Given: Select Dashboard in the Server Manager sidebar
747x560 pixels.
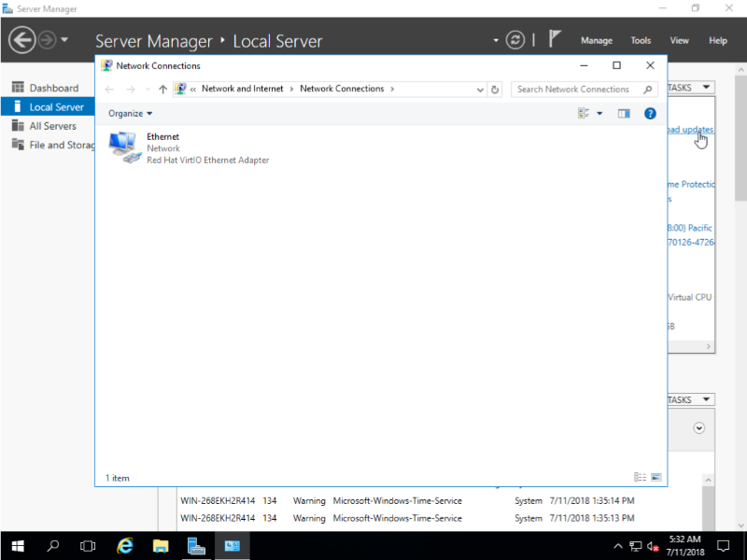Looking at the screenshot, I should (54, 88).
